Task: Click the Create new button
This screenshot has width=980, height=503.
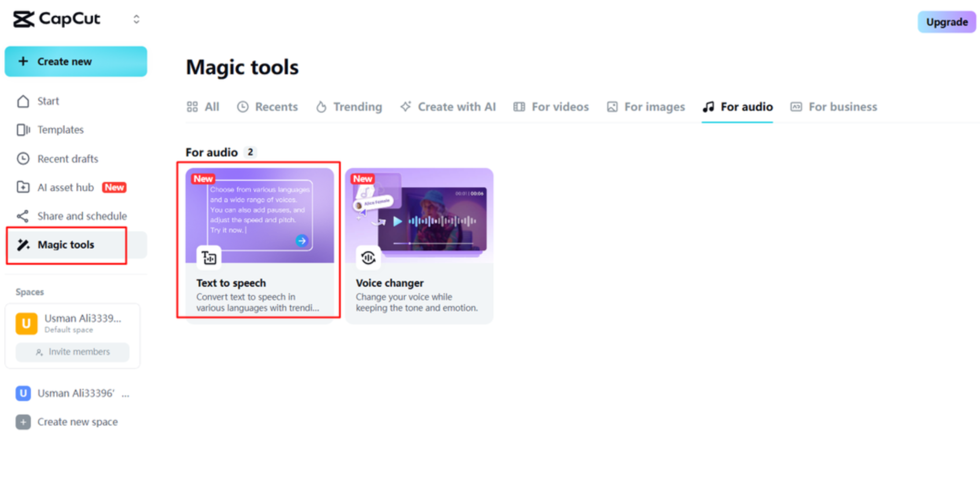Action: [76, 62]
